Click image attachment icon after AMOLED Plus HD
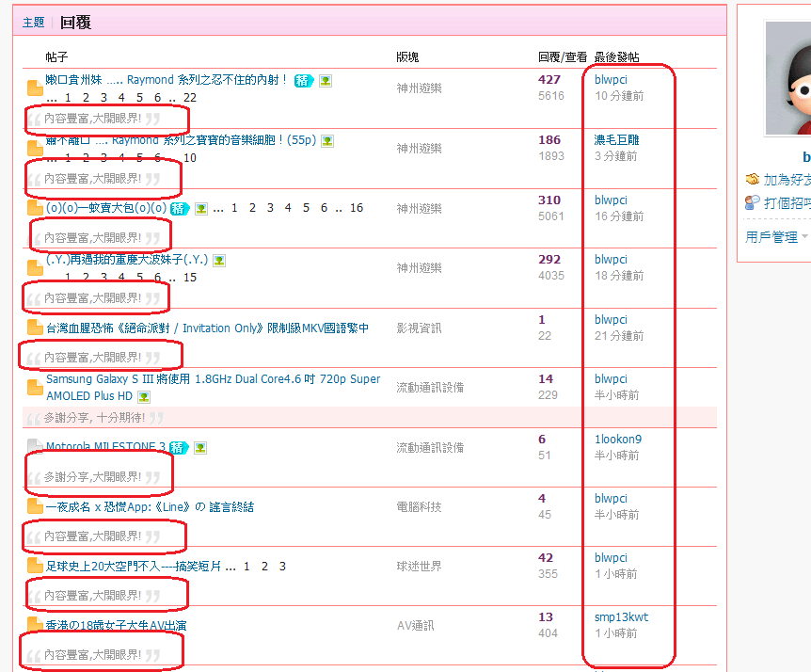Viewport: 811px width, 672px height. tap(144, 397)
